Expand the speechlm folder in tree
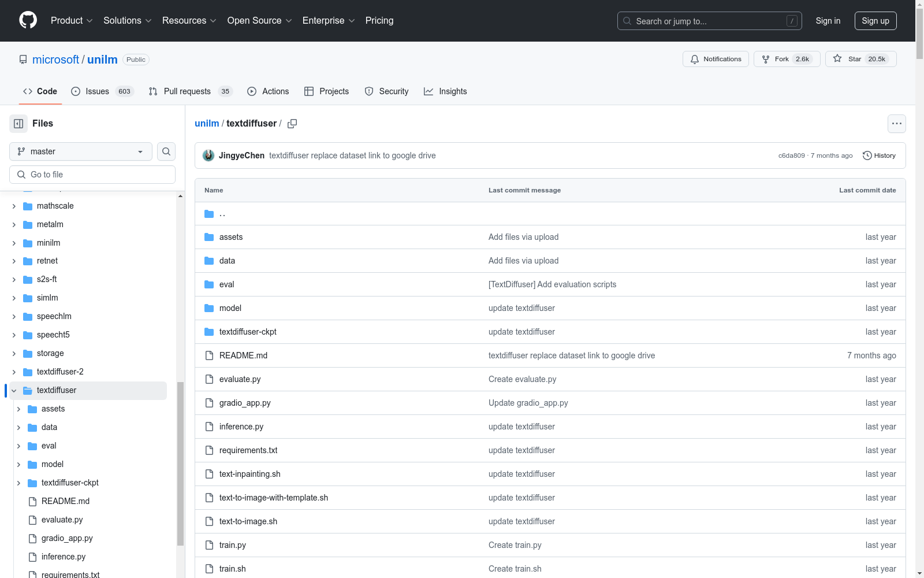The width and height of the screenshot is (924, 578). tap(14, 317)
